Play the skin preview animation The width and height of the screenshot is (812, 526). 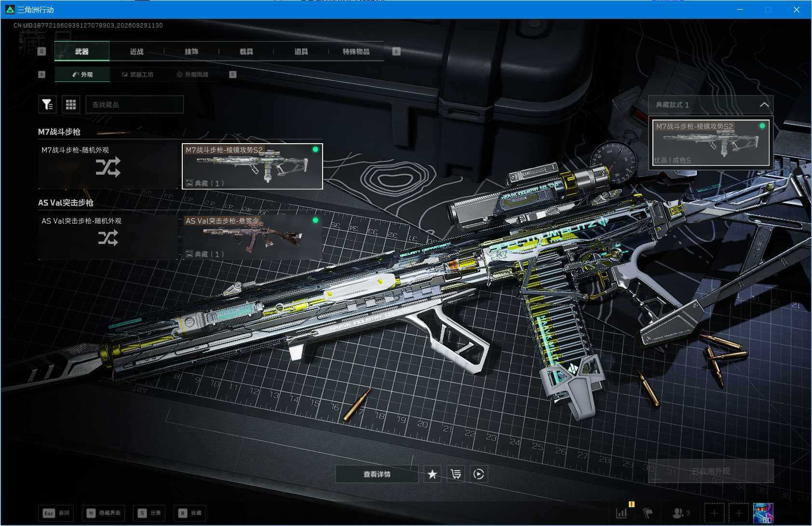pyautogui.click(x=479, y=474)
